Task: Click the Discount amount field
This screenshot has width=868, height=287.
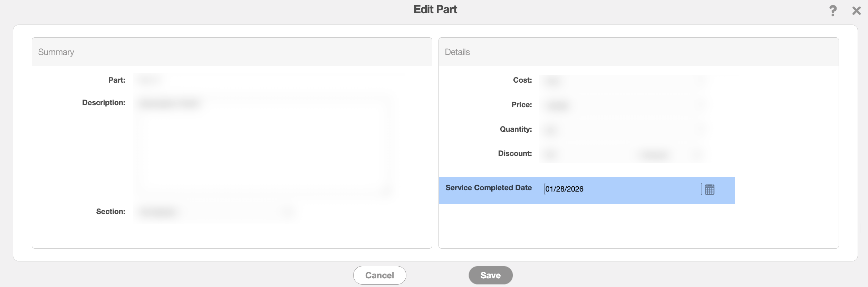Action: tap(587, 154)
